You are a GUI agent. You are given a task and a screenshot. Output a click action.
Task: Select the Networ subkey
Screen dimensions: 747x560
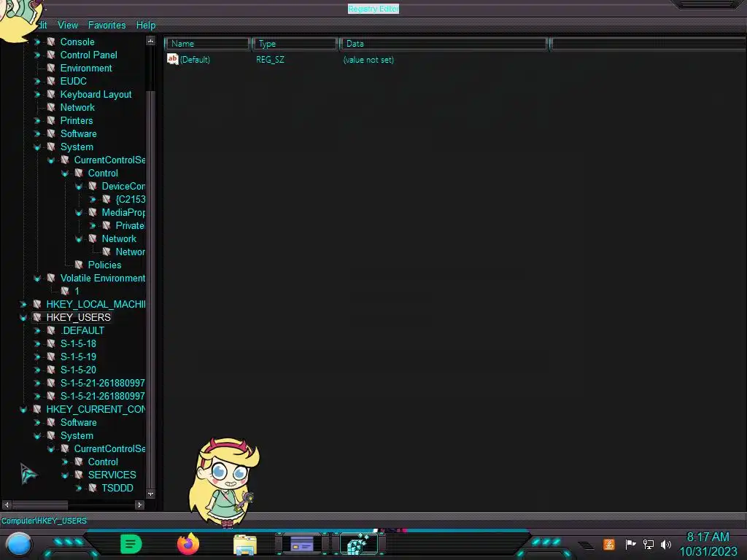click(130, 252)
